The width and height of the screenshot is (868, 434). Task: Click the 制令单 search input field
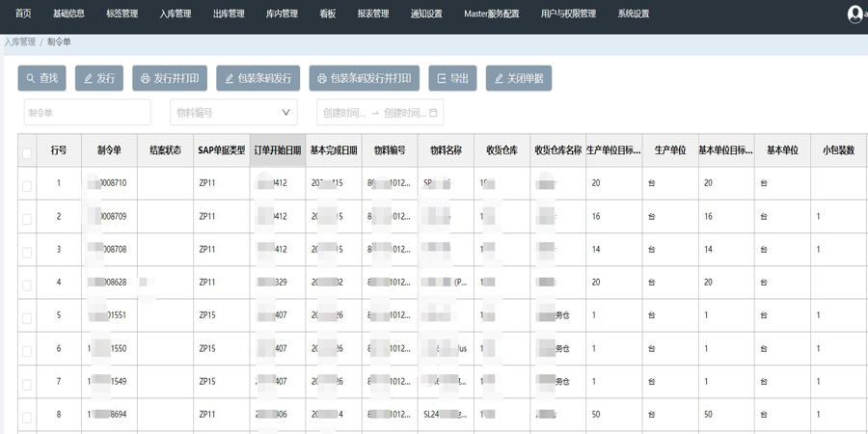[x=87, y=113]
